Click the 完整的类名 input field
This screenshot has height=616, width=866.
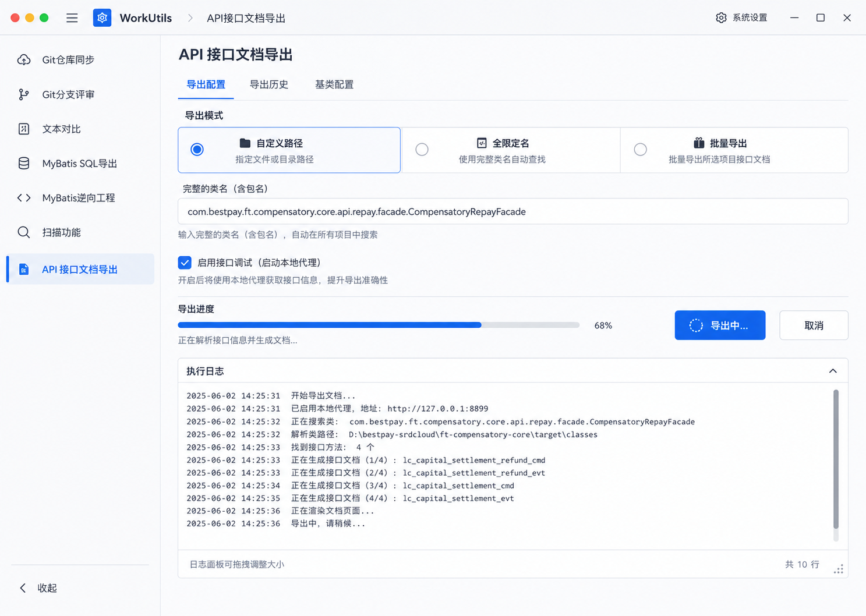[x=513, y=211]
